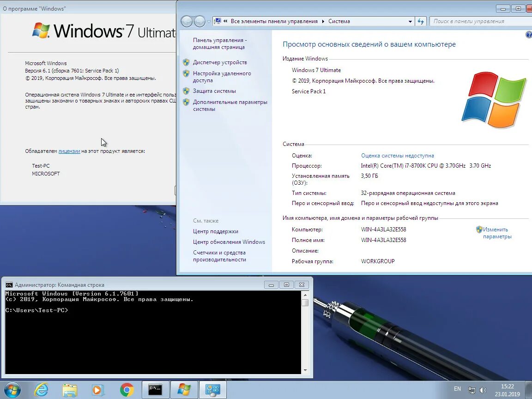532x399 pixels.
Task: Switch to Command Prompt taskbar button
Action: pos(155,390)
